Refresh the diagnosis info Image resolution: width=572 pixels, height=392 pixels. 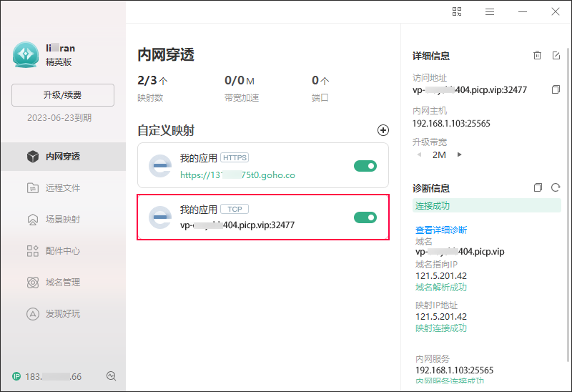click(x=556, y=187)
